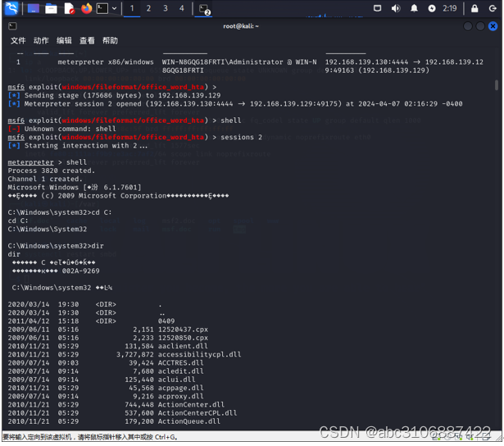Click the file name aclui.dll

(176, 380)
